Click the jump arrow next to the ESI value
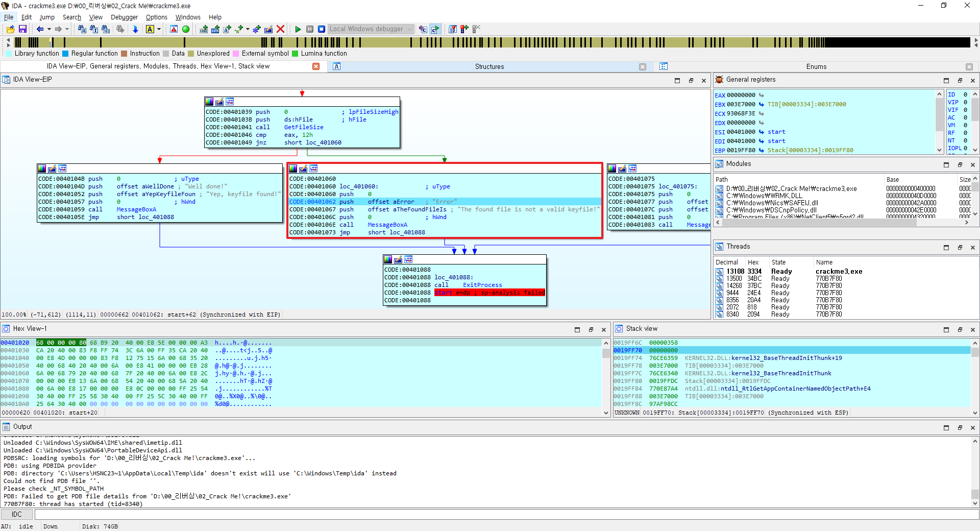Image resolution: width=980 pixels, height=531 pixels. [762, 132]
